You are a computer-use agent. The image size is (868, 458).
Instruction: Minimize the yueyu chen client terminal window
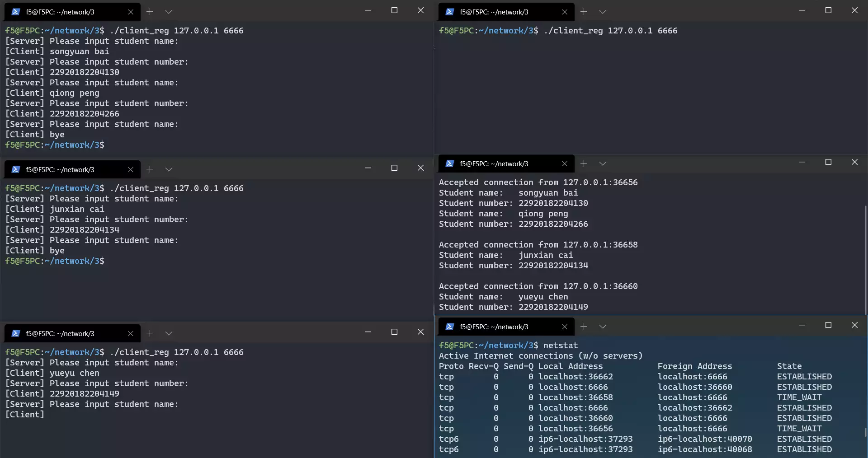click(368, 332)
